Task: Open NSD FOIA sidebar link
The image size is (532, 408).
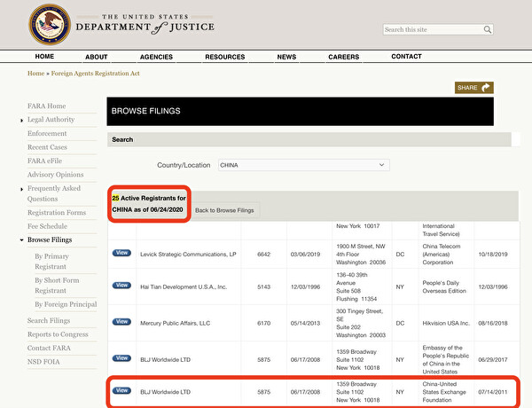Action: 43,362
